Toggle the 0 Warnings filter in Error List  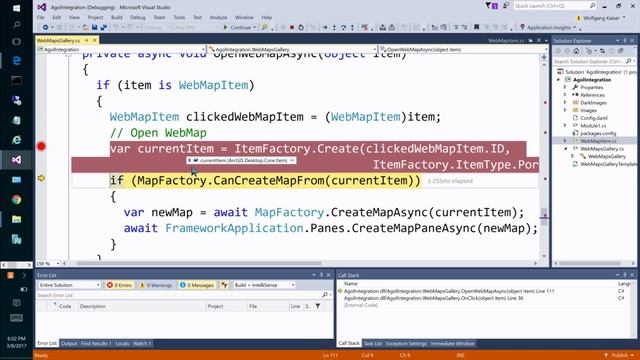tap(156, 285)
